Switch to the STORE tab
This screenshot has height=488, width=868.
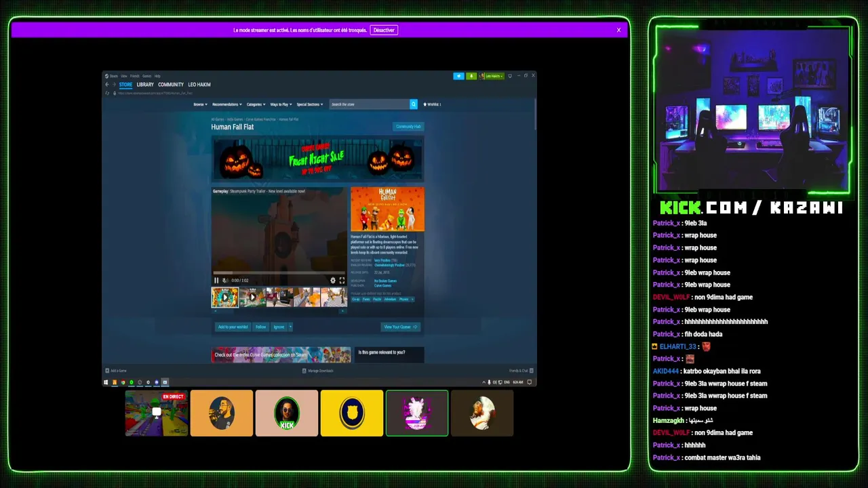(x=125, y=85)
